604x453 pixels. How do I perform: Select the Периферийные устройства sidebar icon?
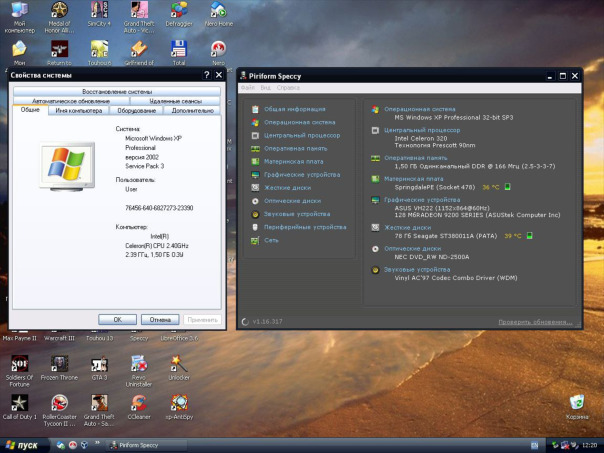255,227
